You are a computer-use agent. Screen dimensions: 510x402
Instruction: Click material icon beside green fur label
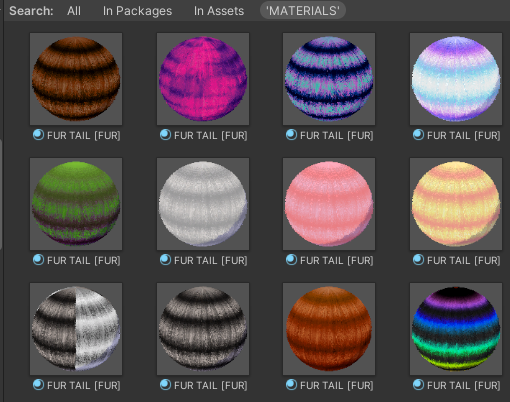[x=38, y=260]
